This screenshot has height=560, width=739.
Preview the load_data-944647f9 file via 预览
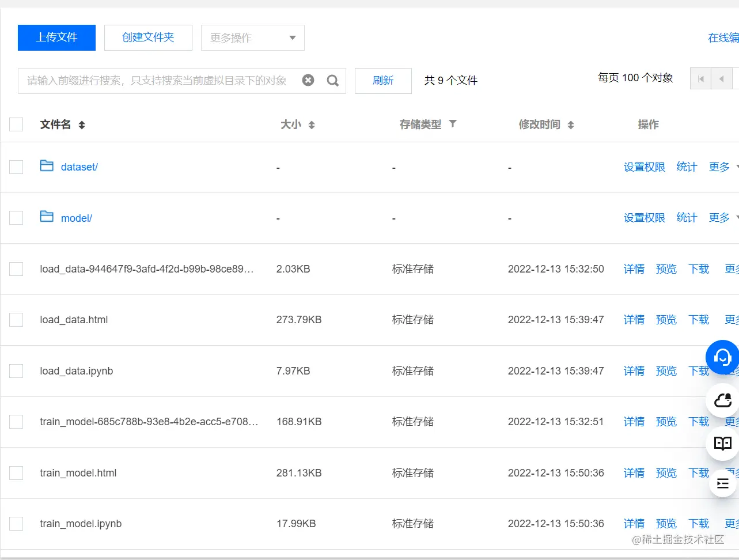tap(666, 269)
